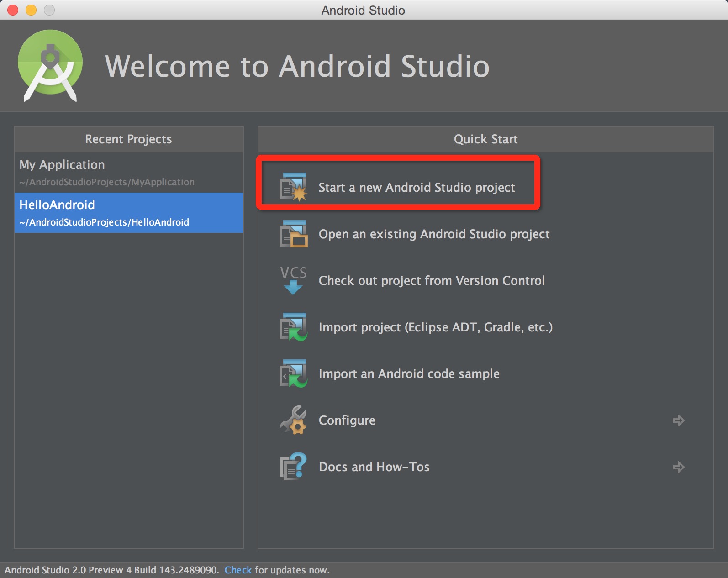Minimize the window with the yellow button
This screenshot has width=728, height=578.
point(31,10)
